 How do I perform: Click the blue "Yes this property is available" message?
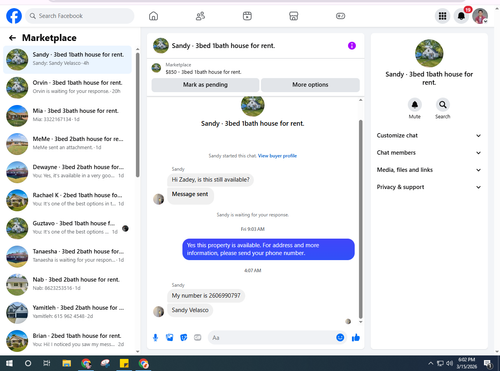pyautogui.click(x=268, y=249)
